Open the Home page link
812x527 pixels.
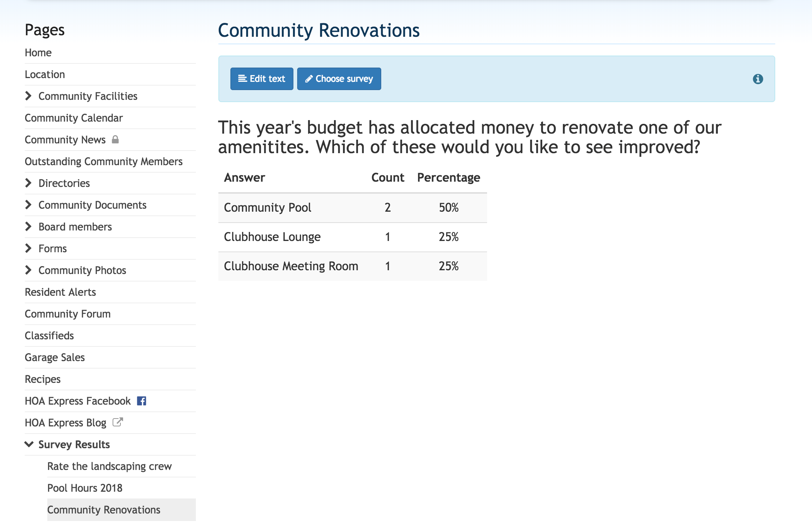coord(38,53)
